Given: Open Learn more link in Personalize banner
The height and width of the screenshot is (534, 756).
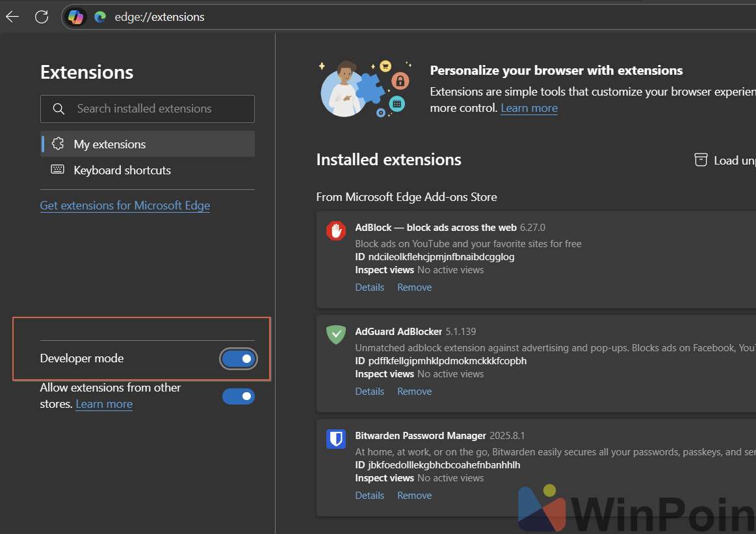Looking at the screenshot, I should [x=529, y=108].
